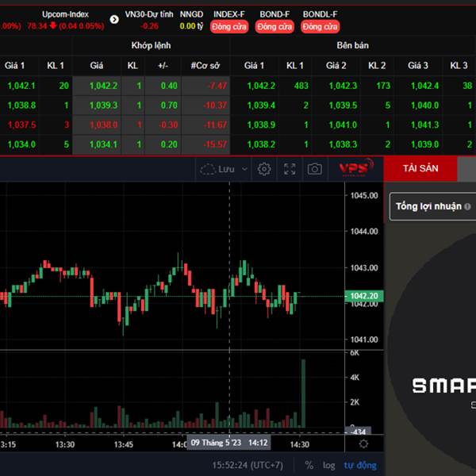Click the Tổng lợi nhuận box
476x476 pixels.
pos(432,206)
